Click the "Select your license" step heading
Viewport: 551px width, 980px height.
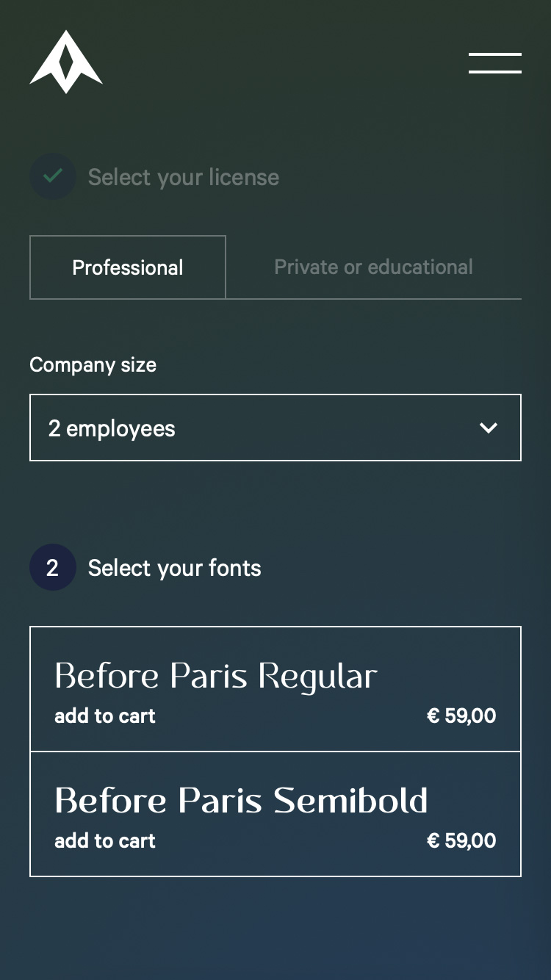click(184, 177)
